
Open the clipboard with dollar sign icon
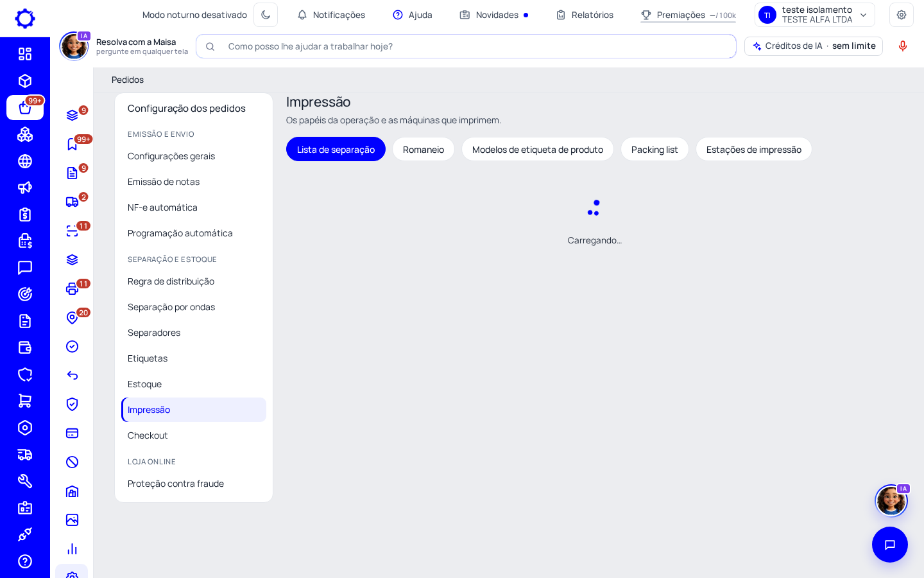coord(25,215)
